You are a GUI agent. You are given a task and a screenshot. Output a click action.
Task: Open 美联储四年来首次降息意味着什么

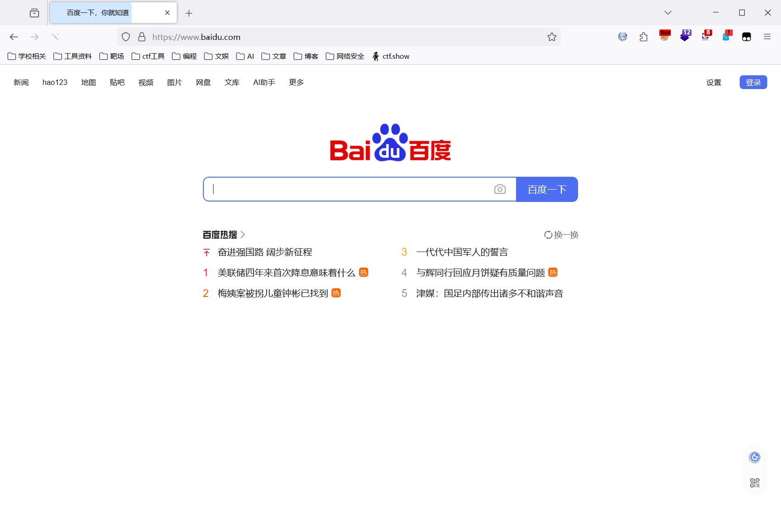click(287, 273)
